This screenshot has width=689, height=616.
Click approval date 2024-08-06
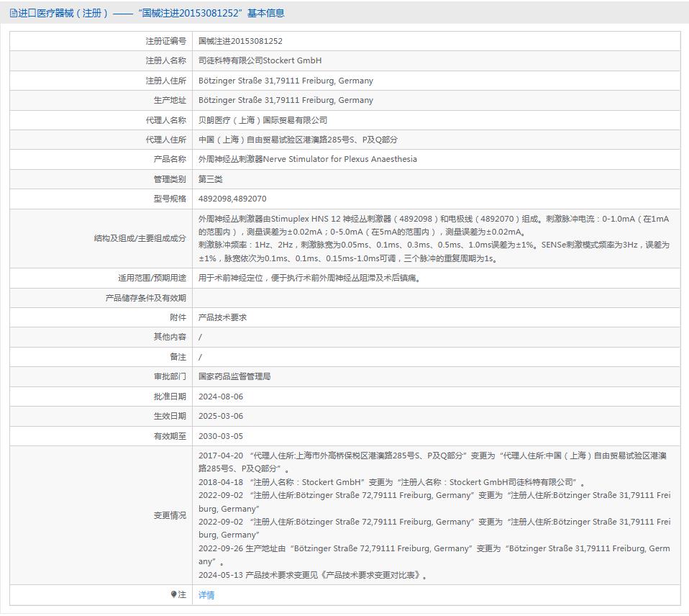(221, 397)
